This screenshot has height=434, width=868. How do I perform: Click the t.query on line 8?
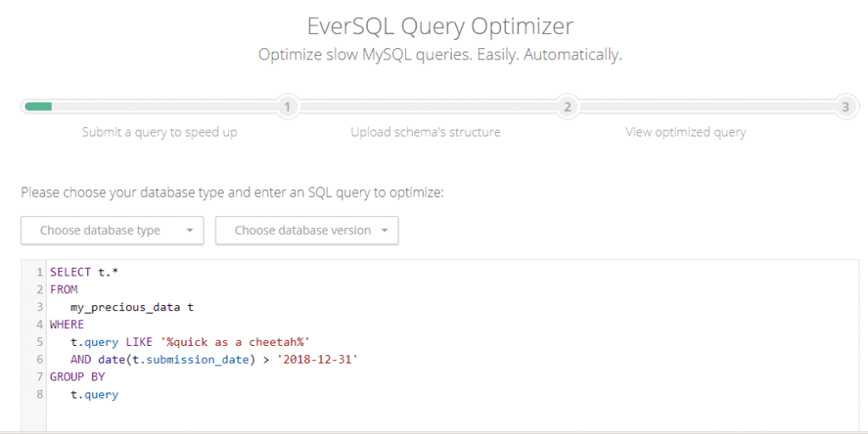coord(94,395)
